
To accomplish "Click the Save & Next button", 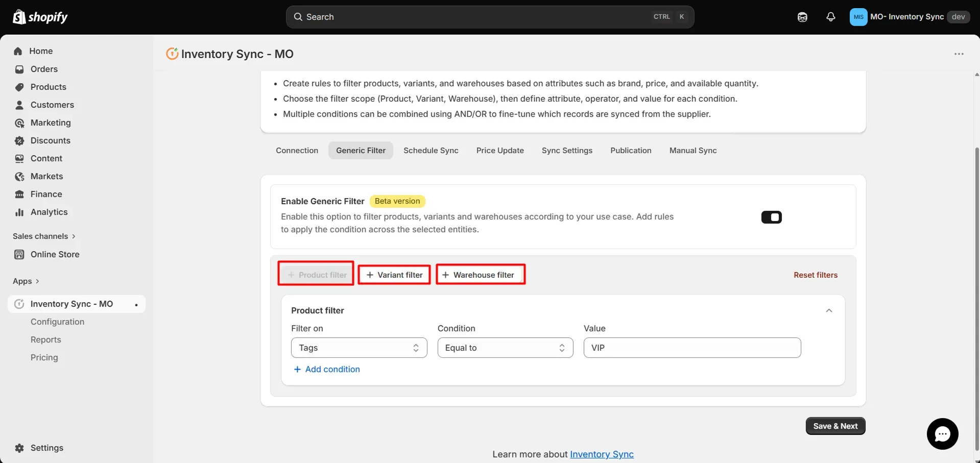I will tap(835, 426).
